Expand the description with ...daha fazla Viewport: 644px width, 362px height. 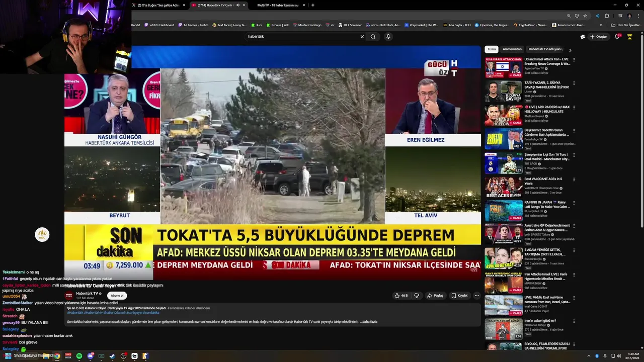[x=369, y=321]
